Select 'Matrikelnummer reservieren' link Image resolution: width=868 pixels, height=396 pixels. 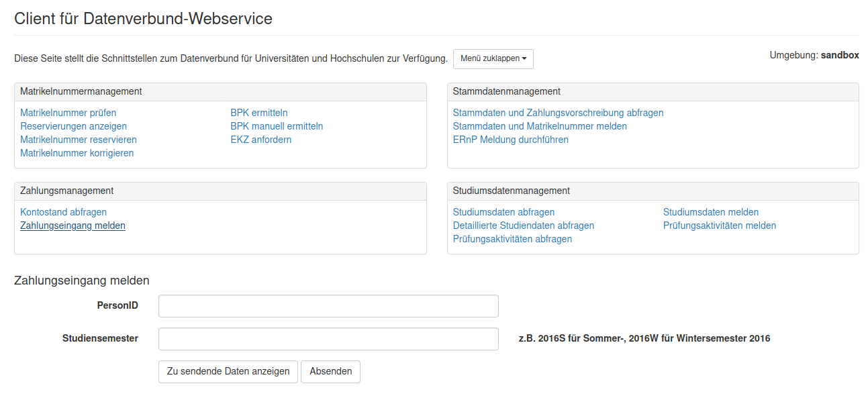(x=78, y=140)
